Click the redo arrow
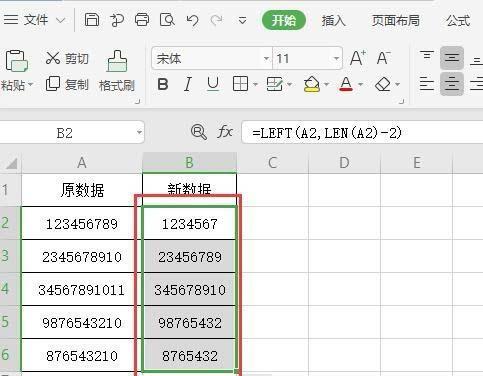 pos(217,20)
